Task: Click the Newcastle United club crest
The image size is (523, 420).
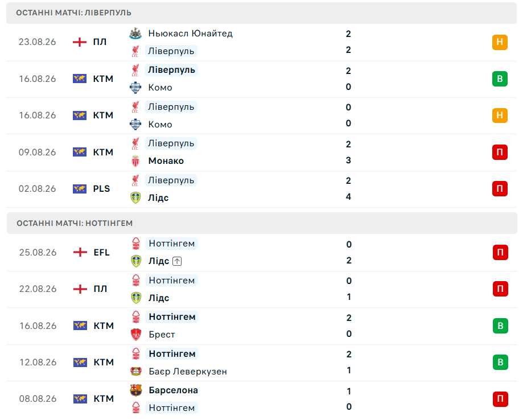Action: point(135,34)
